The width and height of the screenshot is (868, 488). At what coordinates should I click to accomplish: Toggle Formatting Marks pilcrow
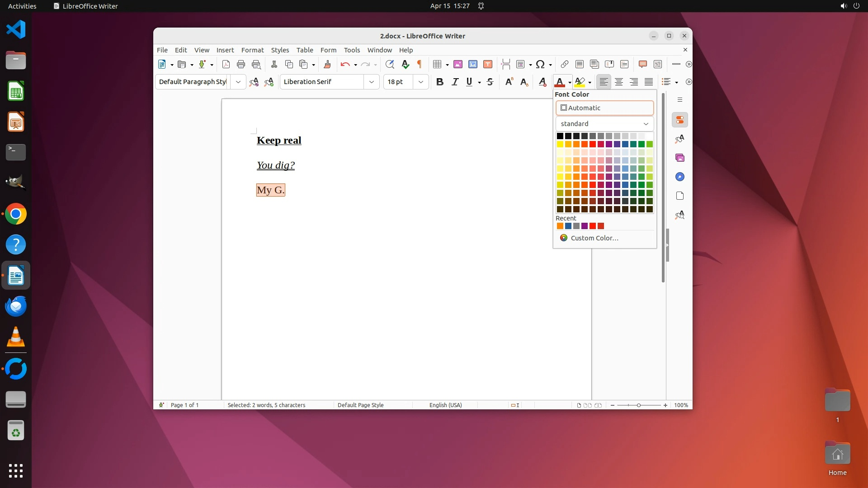(420, 64)
